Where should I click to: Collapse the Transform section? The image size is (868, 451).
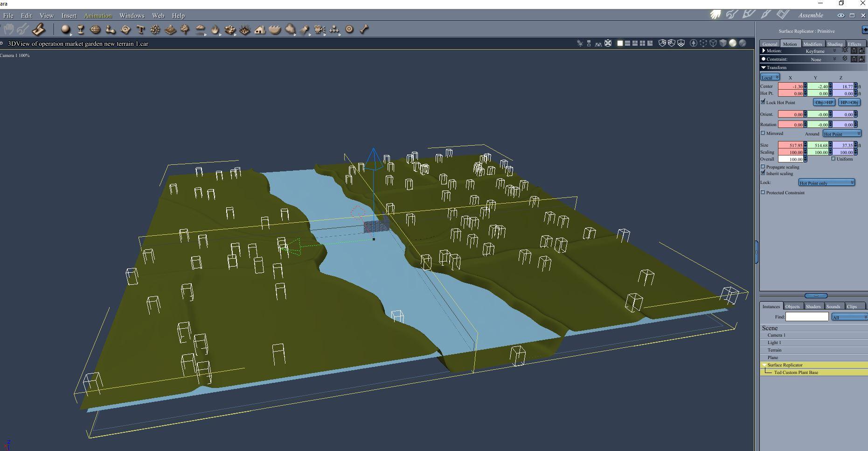(x=764, y=68)
